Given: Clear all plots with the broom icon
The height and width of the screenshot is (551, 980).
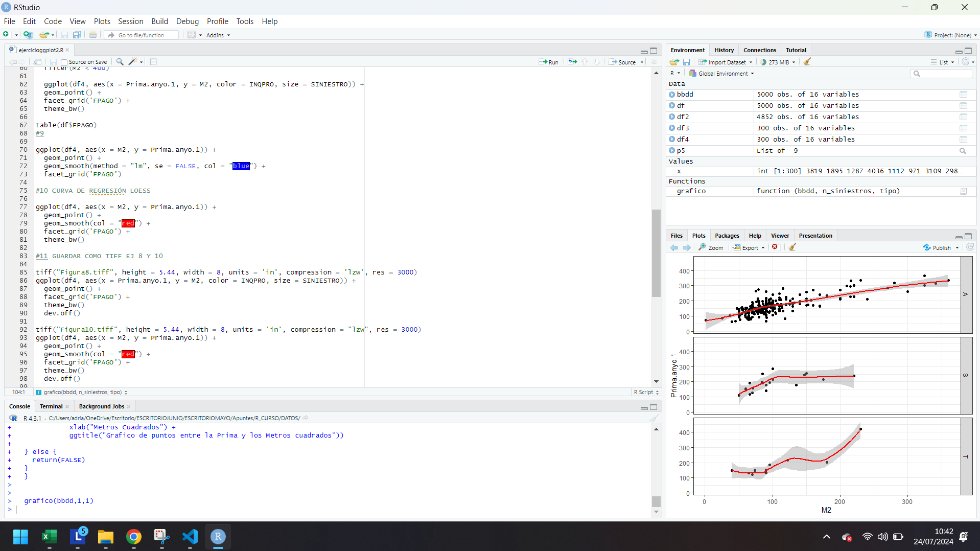Looking at the screenshot, I should pyautogui.click(x=792, y=247).
